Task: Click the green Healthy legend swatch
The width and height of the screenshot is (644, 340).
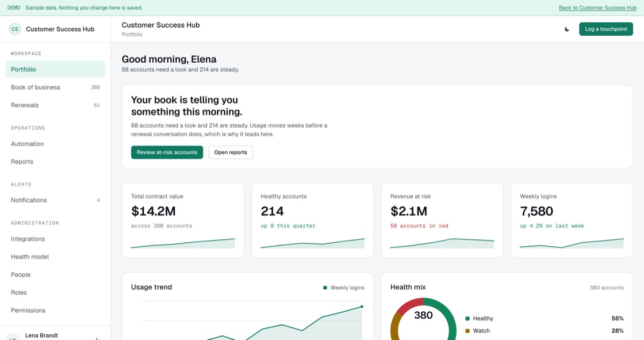Action: [x=467, y=319]
